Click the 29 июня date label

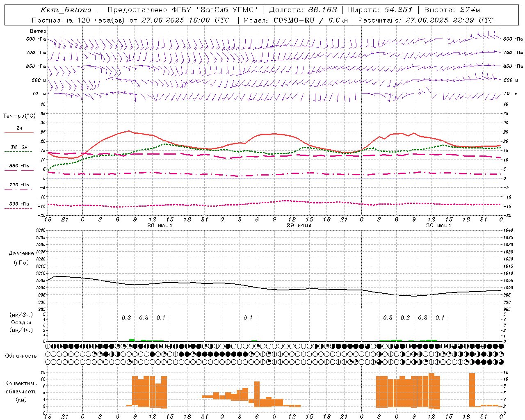click(299, 226)
